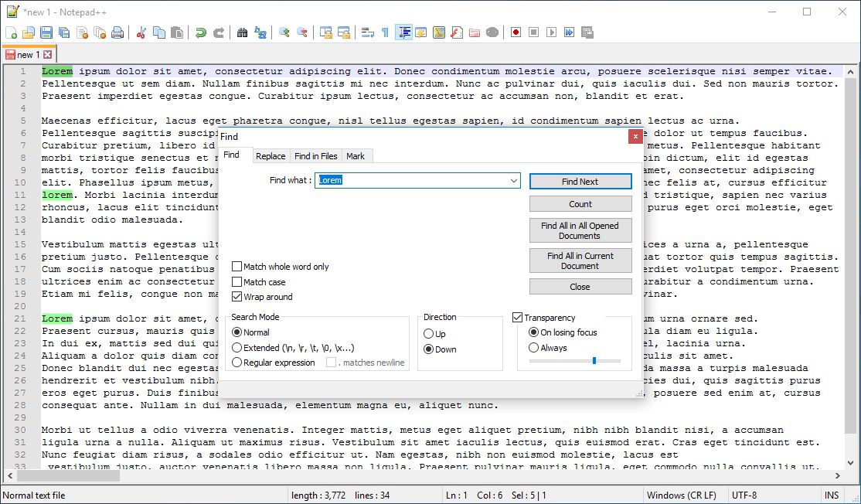Viewport: 861px width, 504px height.
Task: Create a new file using the toolbar
Action: tap(11, 33)
